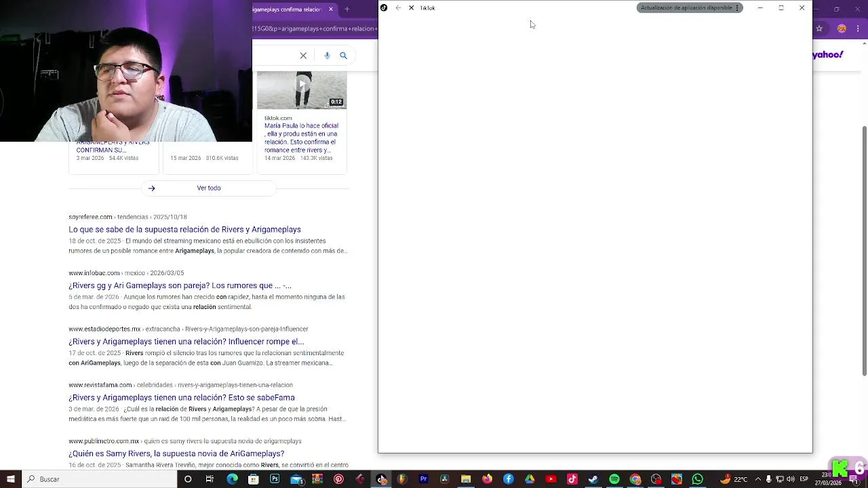Screen dimensions: 868x488
Task: Open YouTube from taskbar
Action: [x=551, y=479]
